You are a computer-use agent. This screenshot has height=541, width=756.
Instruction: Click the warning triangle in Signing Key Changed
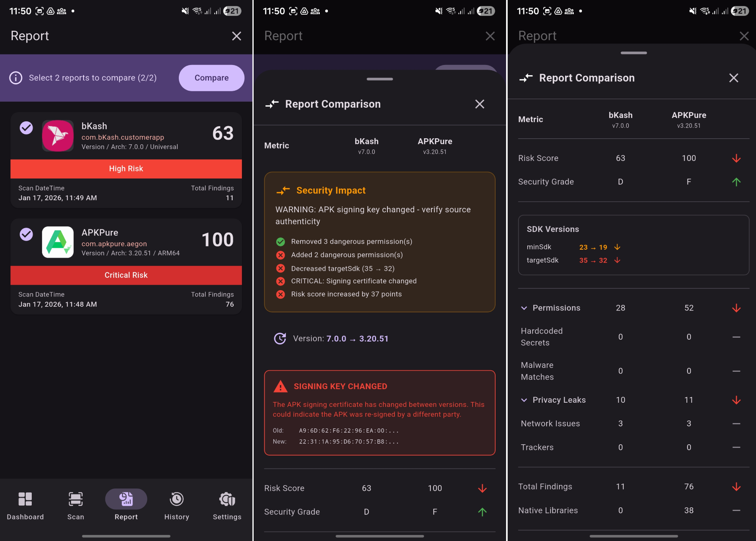[x=280, y=386]
